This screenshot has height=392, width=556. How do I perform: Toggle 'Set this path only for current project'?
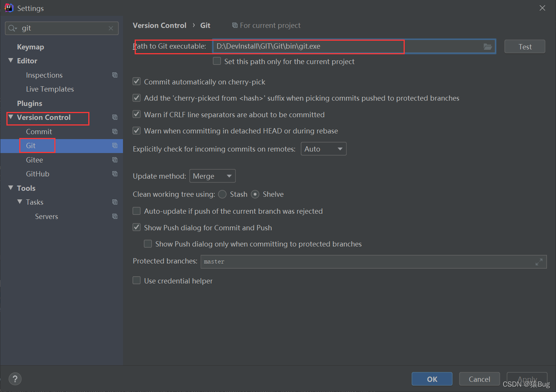click(x=217, y=61)
